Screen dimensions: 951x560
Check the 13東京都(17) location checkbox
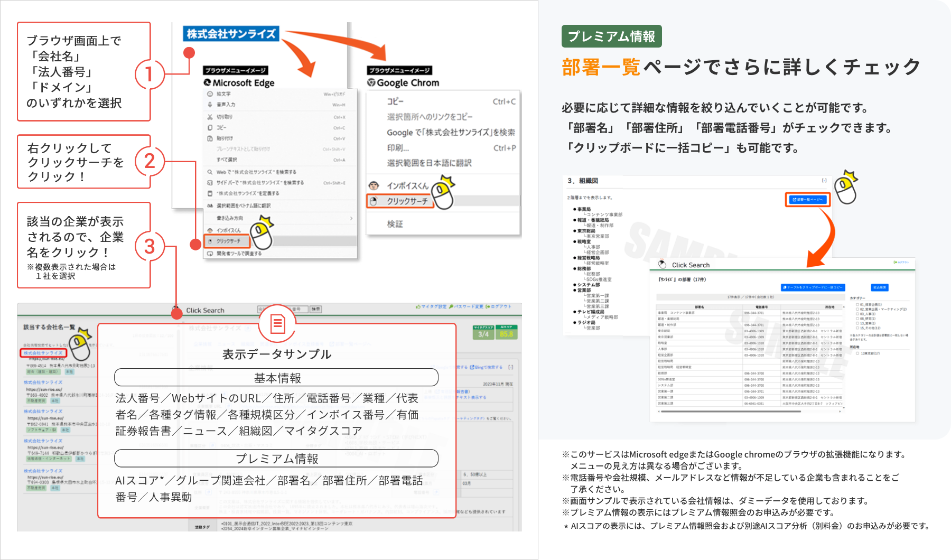[x=857, y=353]
